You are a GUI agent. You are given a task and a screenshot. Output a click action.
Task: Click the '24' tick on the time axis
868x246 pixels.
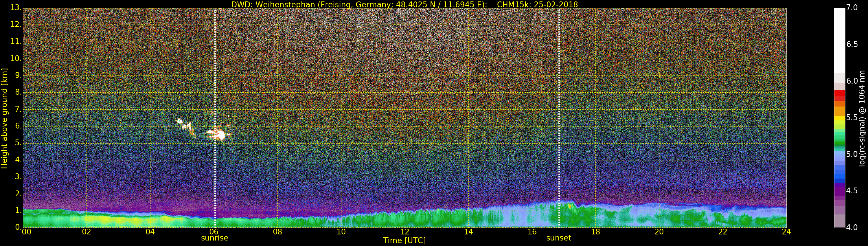pos(786,232)
